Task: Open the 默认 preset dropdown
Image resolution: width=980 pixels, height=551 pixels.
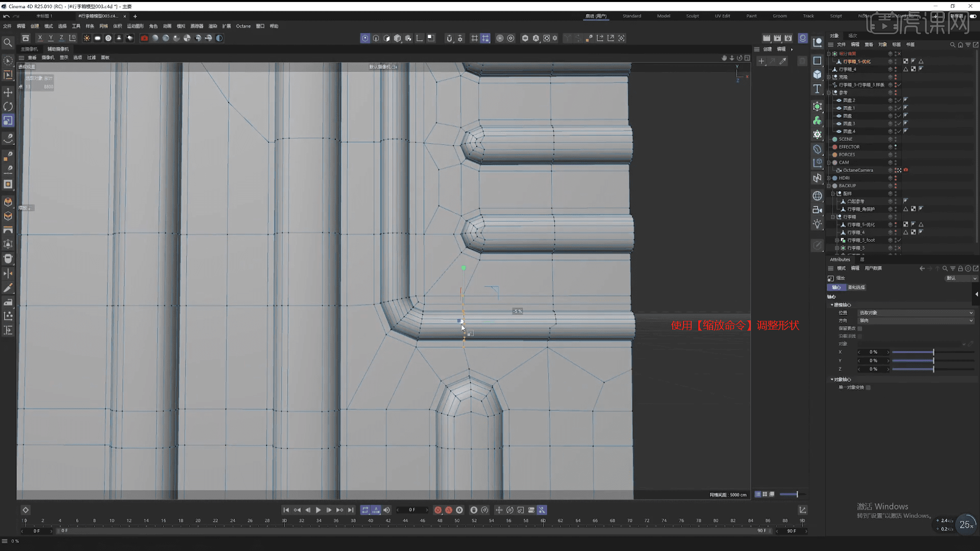Action: 962,279
